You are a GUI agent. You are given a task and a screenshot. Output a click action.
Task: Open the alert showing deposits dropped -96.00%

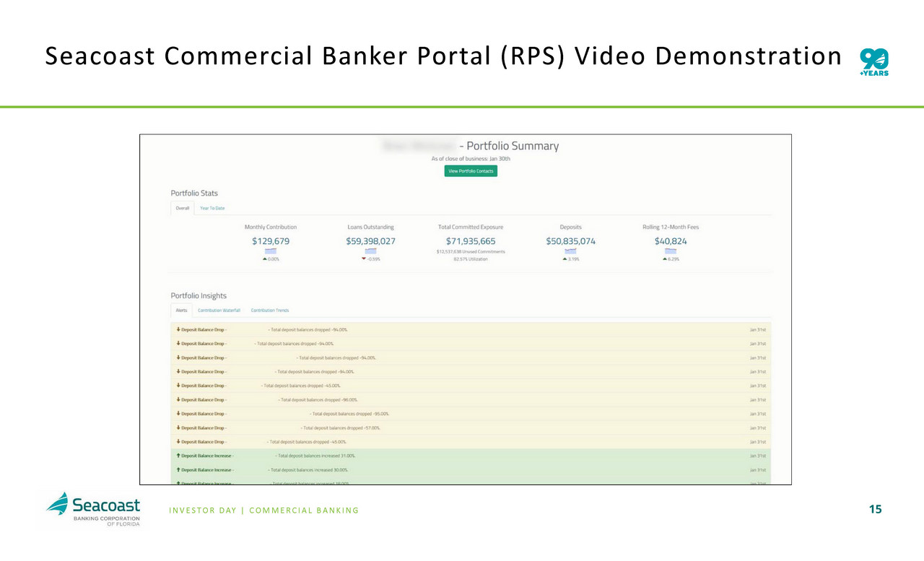click(x=318, y=400)
